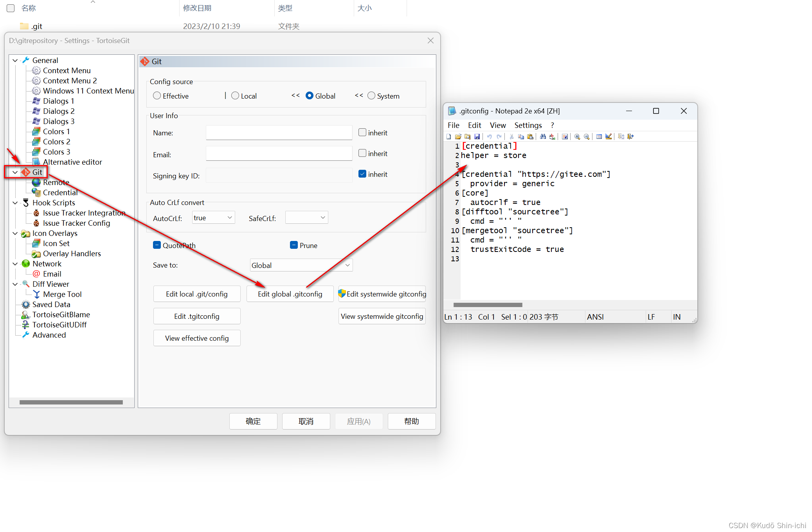
Task: Click the View effective config button
Action: click(197, 338)
